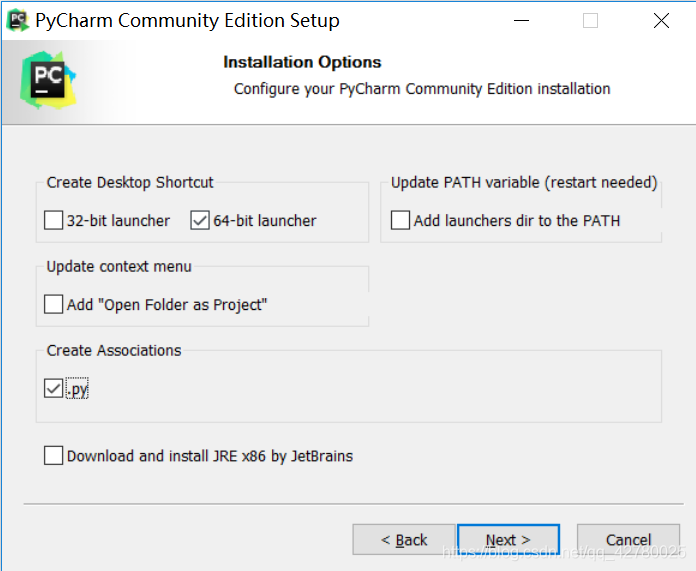Click the Installation Options heading
This screenshot has width=696, height=571.
(x=302, y=62)
